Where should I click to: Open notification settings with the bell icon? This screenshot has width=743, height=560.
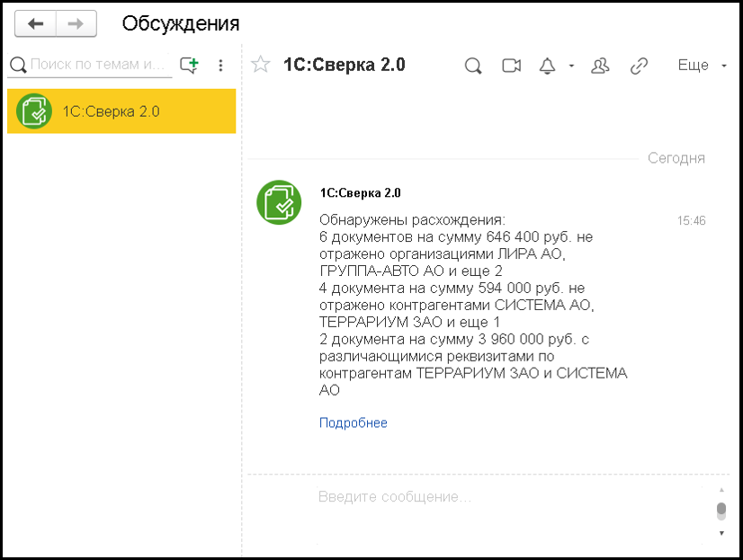pyautogui.click(x=547, y=66)
